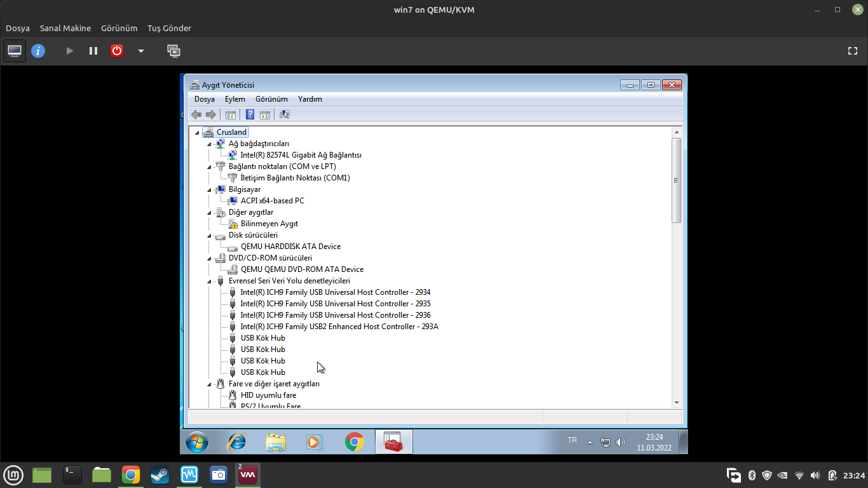Open Windows 7 Start menu orb

pos(197,442)
